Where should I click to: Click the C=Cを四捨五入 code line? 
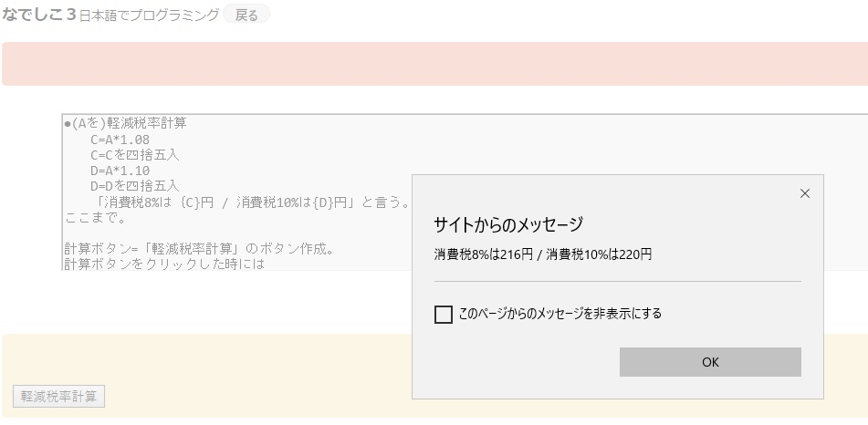tap(134, 155)
